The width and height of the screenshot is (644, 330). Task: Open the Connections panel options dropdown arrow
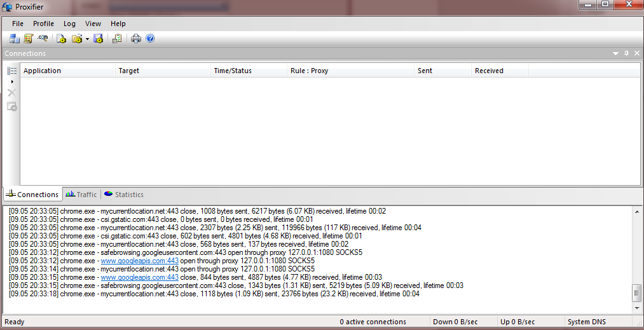(x=615, y=53)
